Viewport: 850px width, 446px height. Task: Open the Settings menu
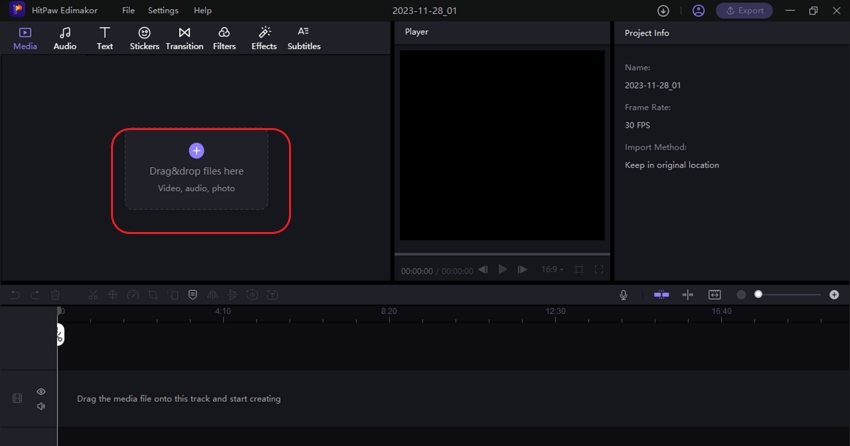(x=163, y=11)
